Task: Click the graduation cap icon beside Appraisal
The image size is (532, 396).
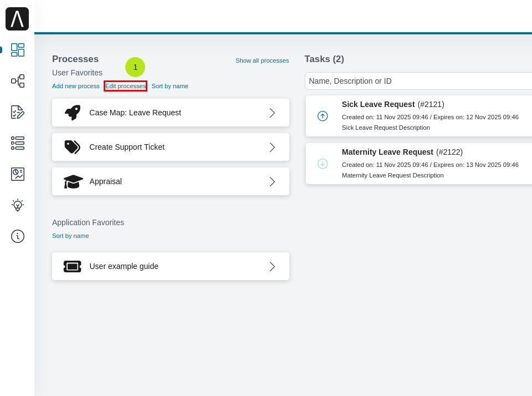Action: click(x=71, y=181)
